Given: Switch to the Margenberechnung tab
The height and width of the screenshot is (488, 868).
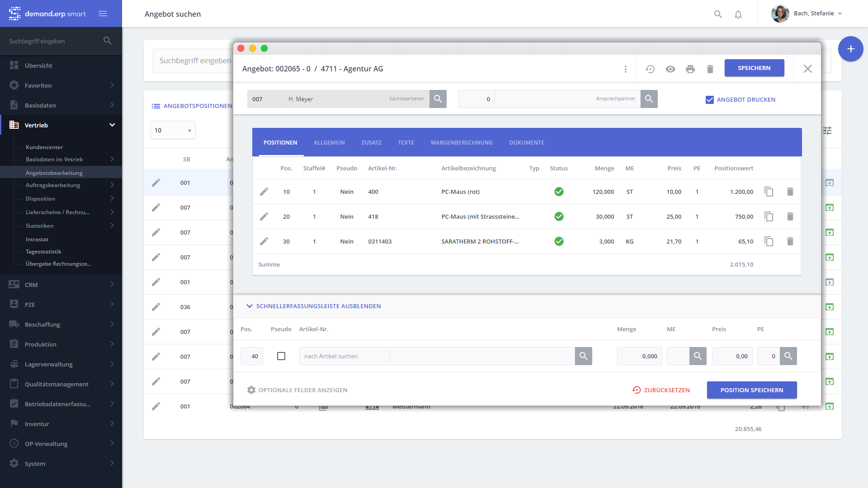Looking at the screenshot, I should [x=462, y=142].
